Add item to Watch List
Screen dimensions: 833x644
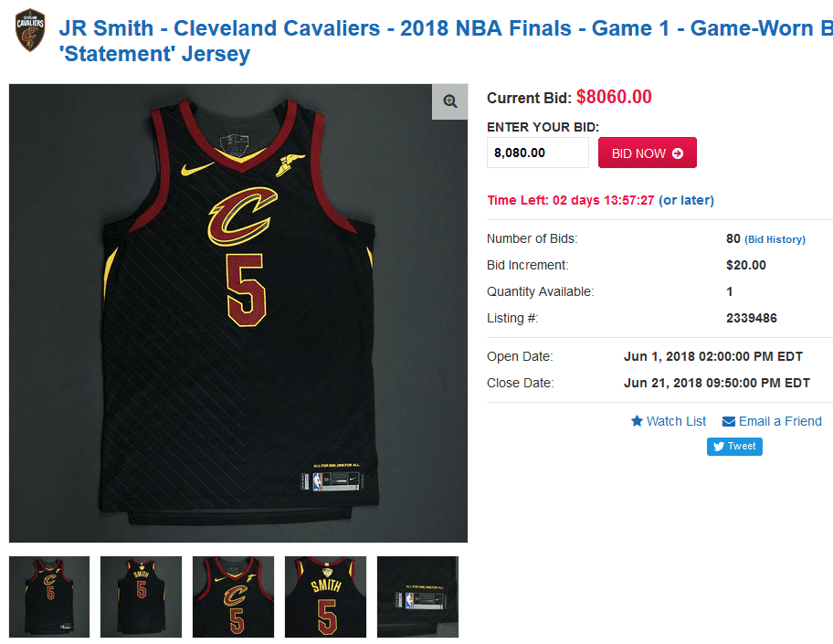pyautogui.click(x=669, y=421)
